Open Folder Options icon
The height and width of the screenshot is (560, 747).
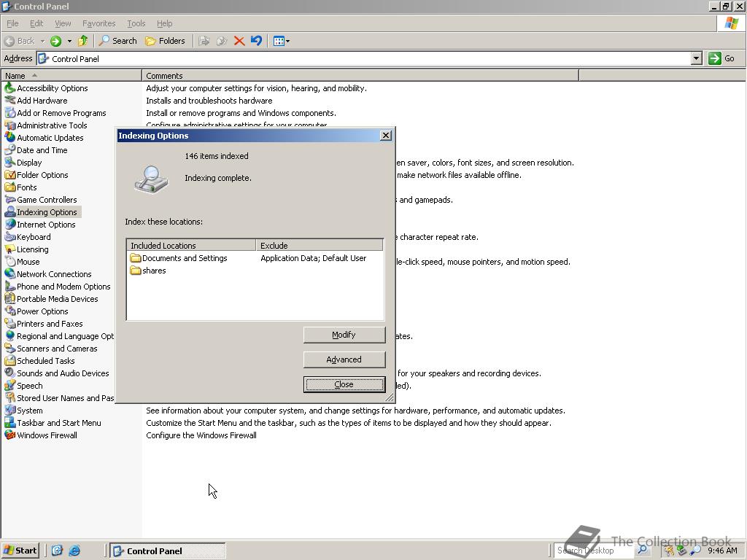[10, 175]
